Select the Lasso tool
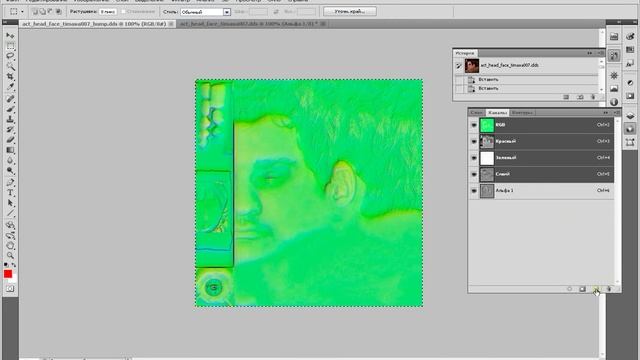Image resolution: width=640 pixels, height=360 pixels. point(10,56)
